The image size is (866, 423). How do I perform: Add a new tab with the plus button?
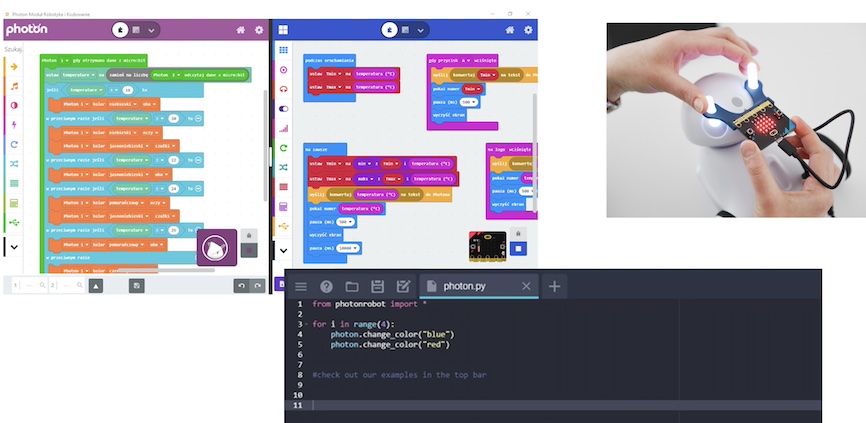click(x=555, y=286)
